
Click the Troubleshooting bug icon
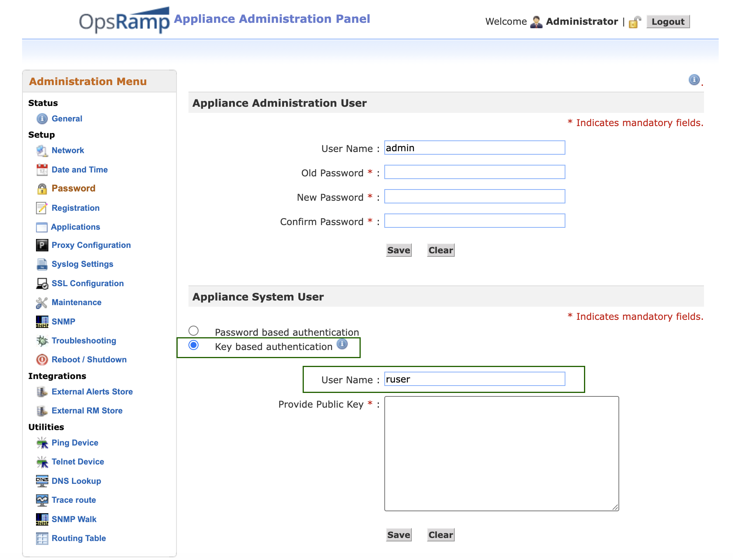click(42, 341)
